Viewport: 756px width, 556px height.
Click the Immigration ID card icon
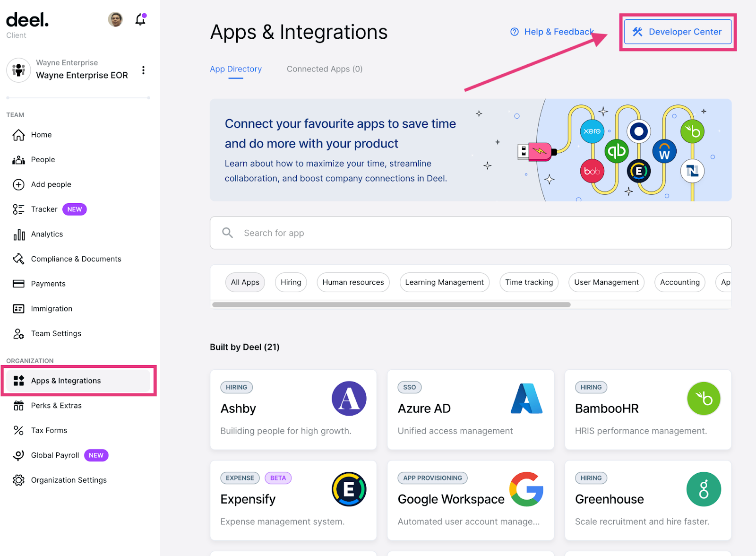coord(18,309)
